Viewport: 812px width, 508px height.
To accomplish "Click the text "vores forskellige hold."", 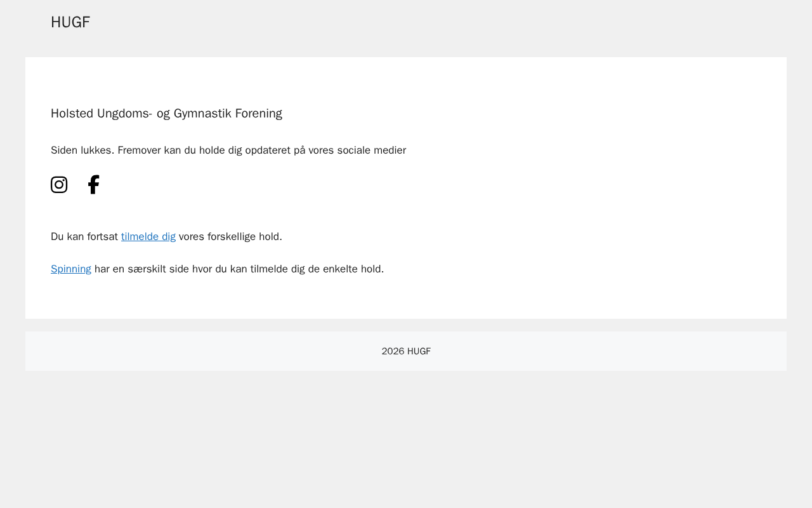I will pyautogui.click(x=230, y=237).
